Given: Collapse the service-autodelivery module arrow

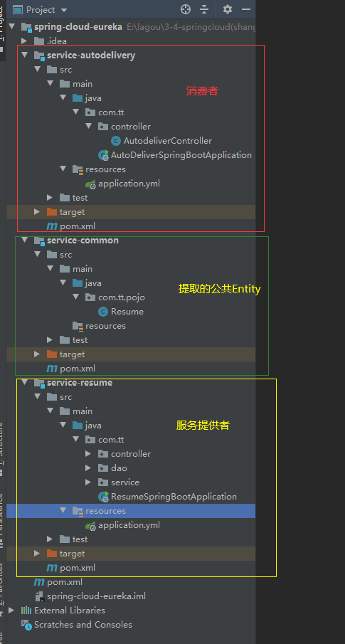Looking at the screenshot, I should point(24,55).
